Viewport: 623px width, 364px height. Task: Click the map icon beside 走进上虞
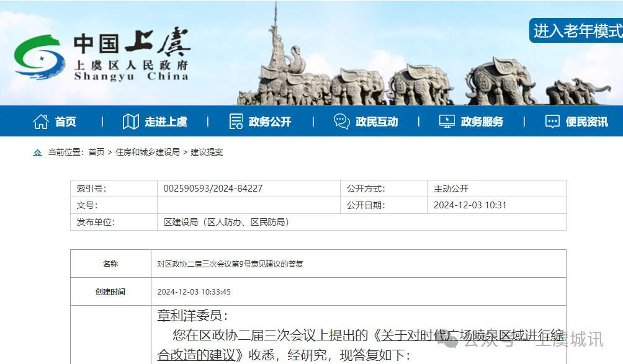(131, 122)
